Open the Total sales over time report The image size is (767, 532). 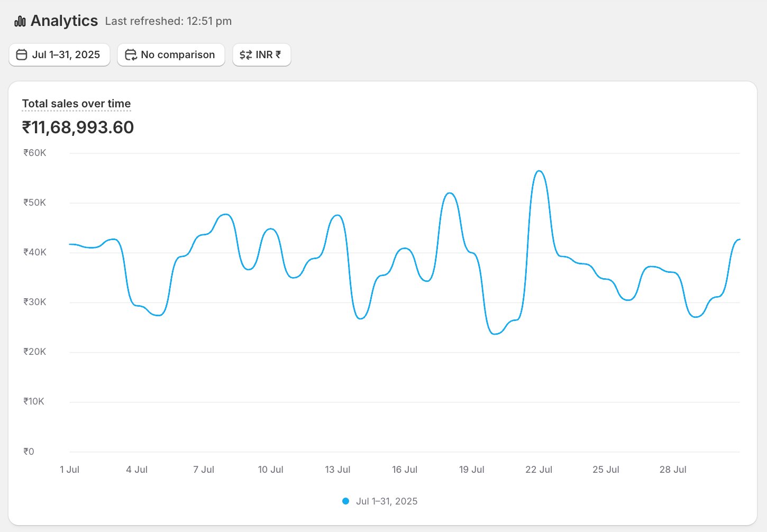[x=76, y=104]
